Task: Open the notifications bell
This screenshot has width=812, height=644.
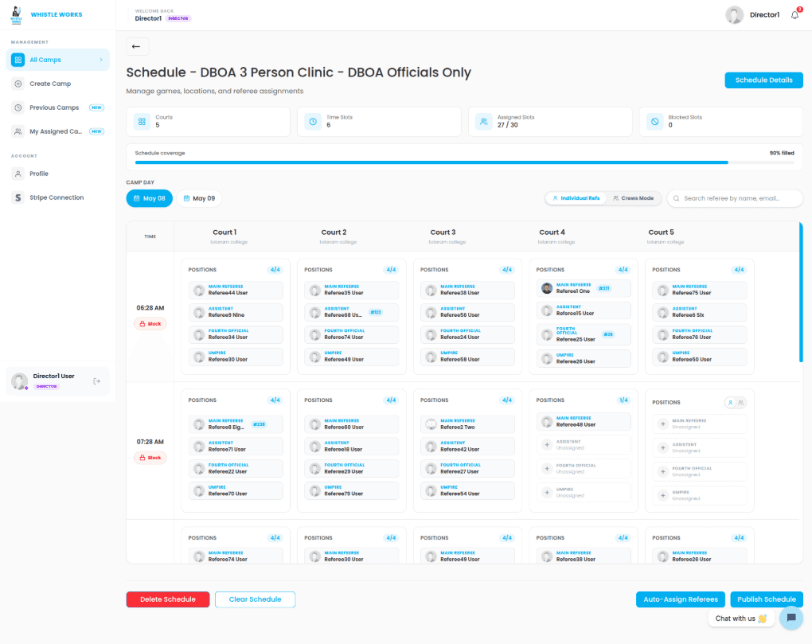Action: (x=794, y=15)
